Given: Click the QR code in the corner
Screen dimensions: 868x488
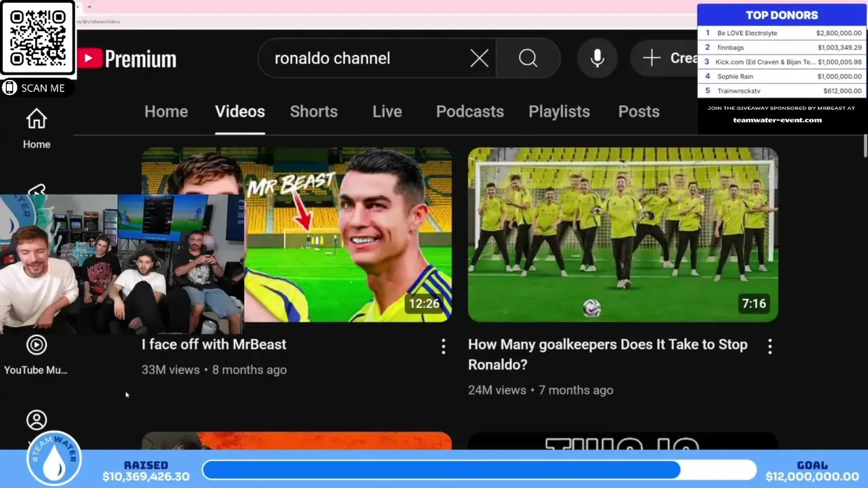Looking at the screenshot, I should 38,38.
